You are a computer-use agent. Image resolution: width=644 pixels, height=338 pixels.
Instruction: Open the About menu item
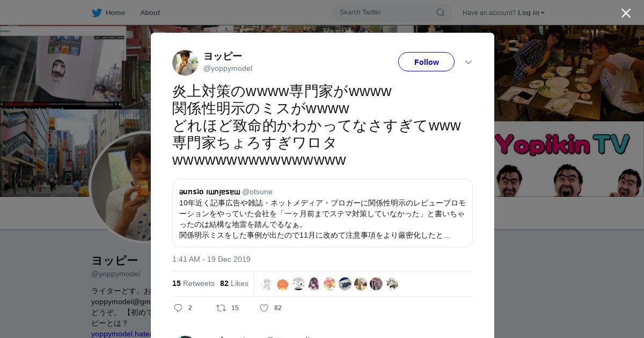(x=150, y=13)
